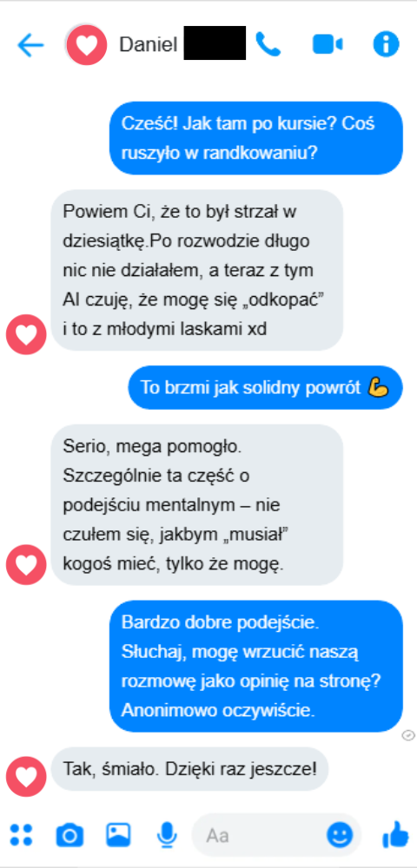Select the 'To brzmi jak solidny powrót' message

pyautogui.click(x=265, y=387)
